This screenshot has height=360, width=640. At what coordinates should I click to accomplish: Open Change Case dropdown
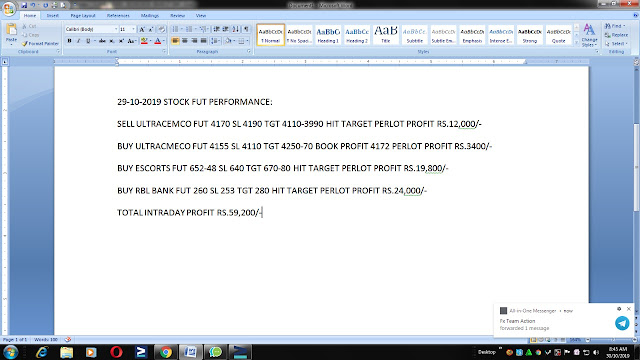pos(131,41)
